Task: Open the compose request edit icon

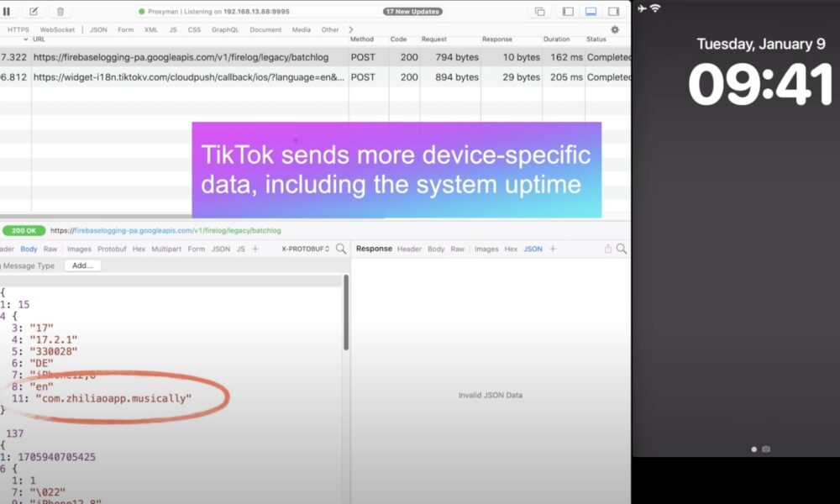Action: tap(34, 11)
